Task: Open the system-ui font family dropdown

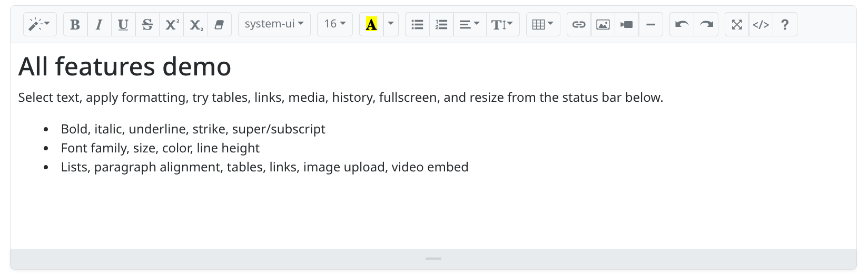Action: click(x=274, y=24)
